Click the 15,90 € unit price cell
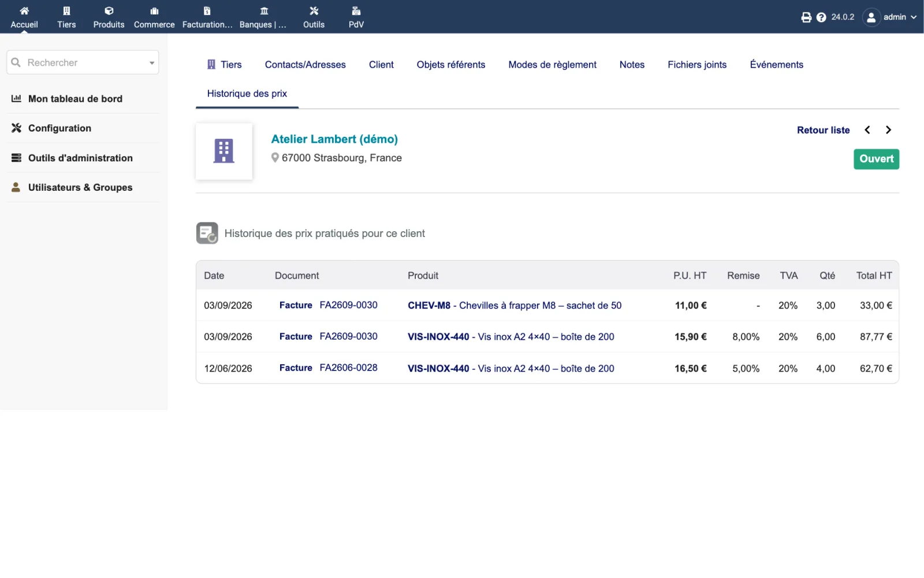The height and width of the screenshot is (578, 924). point(690,337)
